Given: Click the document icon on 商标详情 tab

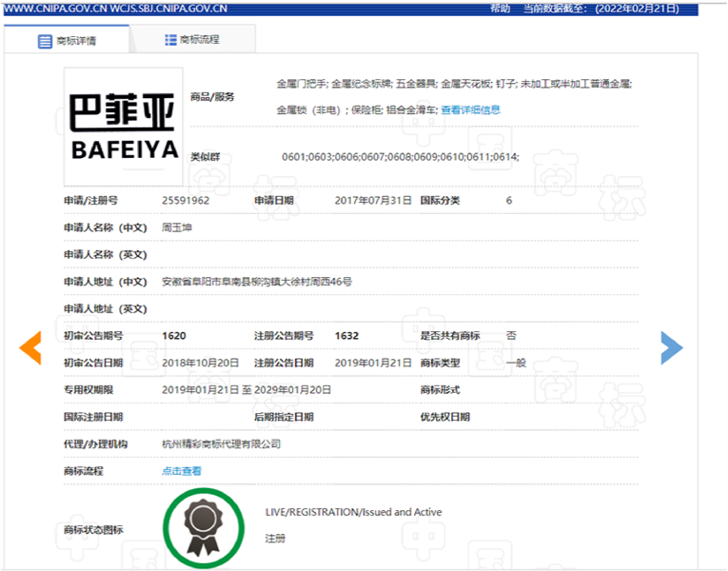Looking at the screenshot, I should pos(44,41).
